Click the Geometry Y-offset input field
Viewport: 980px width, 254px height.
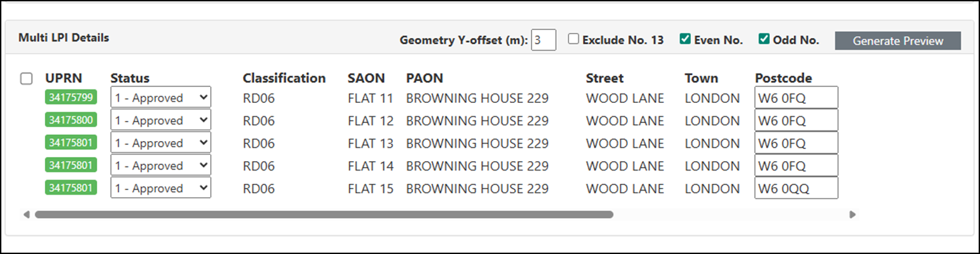(544, 39)
